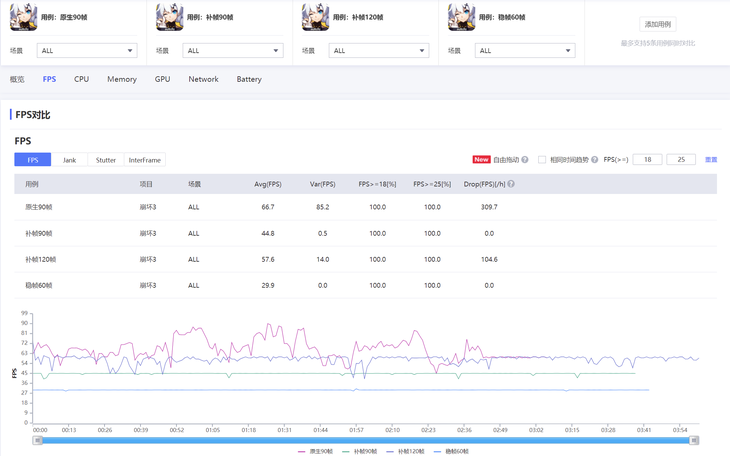730x456 pixels.
Task: Click the 添加用例 button
Action: 658,24
